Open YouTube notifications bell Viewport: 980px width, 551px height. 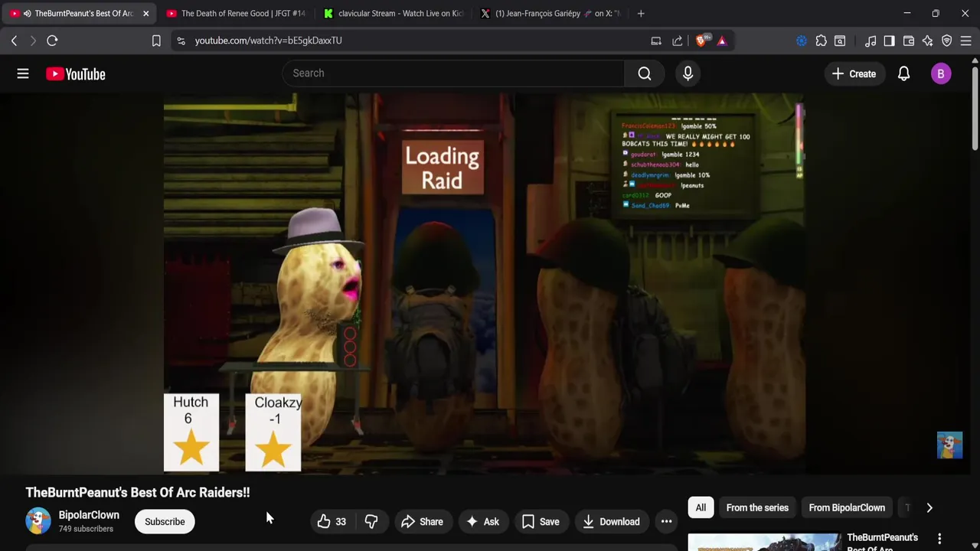pyautogui.click(x=903, y=73)
